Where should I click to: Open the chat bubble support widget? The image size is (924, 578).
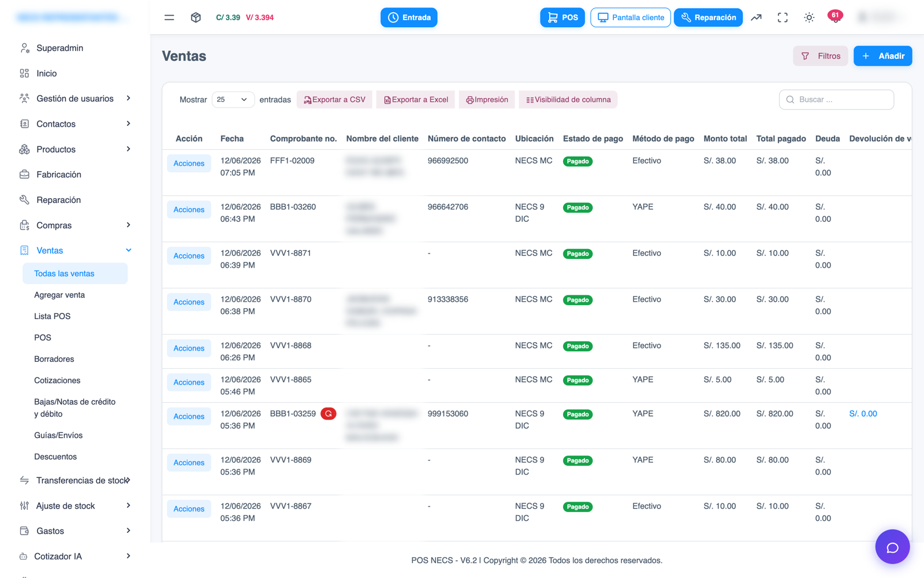892,547
